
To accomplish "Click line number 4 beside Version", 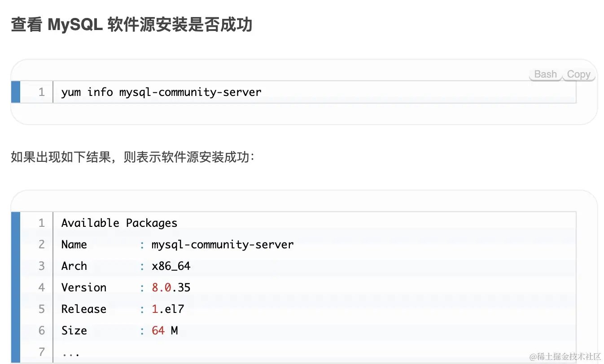I will [x=42, y=288].
